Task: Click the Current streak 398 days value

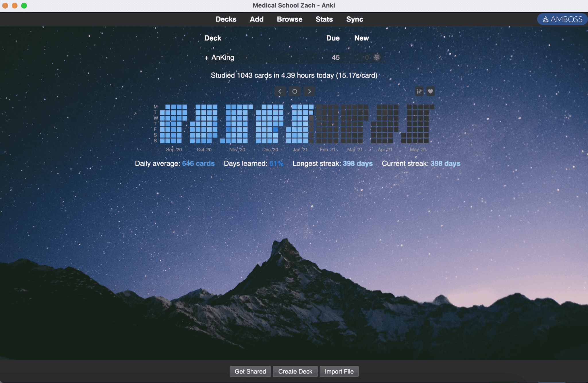Action: pos(445,163)
